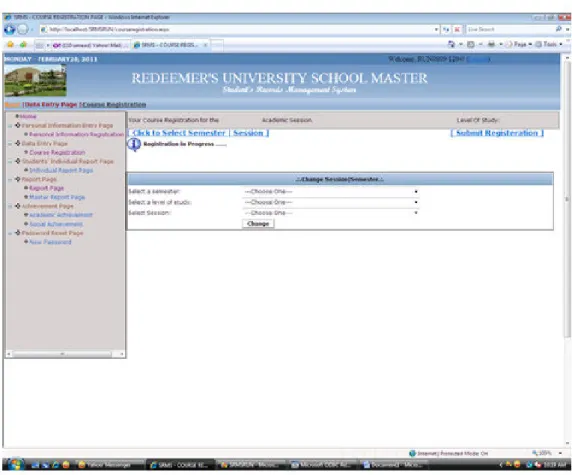Open the Select a level of study dropdown
The image size is (572, 475).
pos(331,202)
